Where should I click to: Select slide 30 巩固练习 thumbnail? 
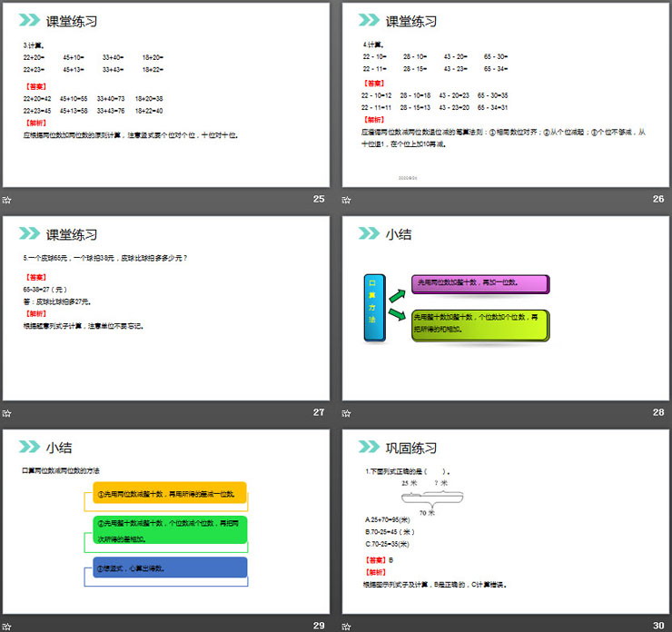(505, 521)
